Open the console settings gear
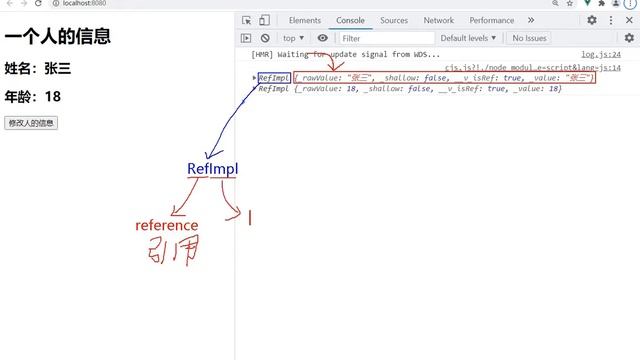 tap(629, 38)
